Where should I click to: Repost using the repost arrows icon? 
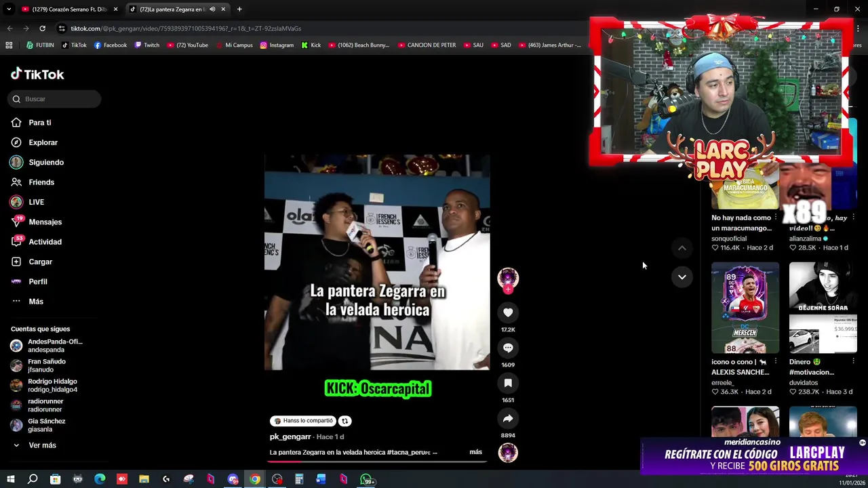[344, 421]
